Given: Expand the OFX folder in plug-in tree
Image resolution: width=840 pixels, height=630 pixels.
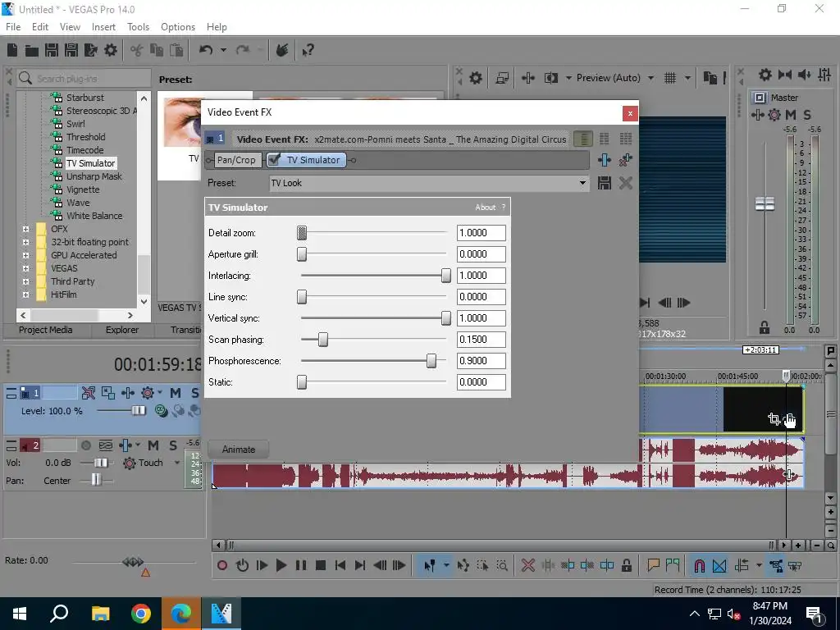Looking at the screenshot, I should [25, 229].
